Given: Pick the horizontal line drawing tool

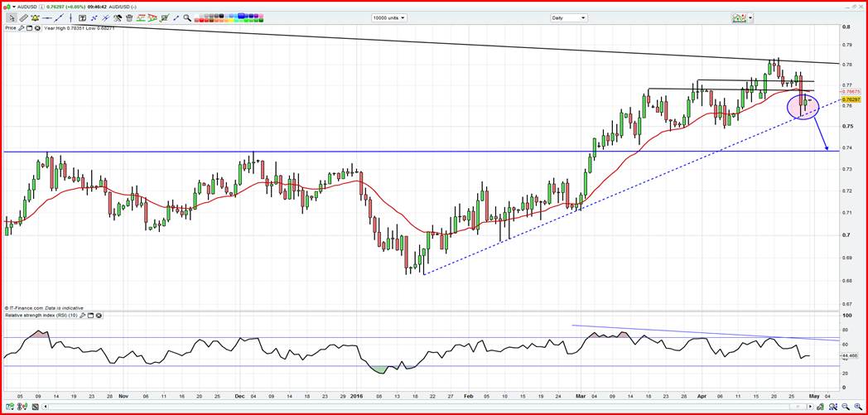Looking at the screenshot, I should [47, 17].
